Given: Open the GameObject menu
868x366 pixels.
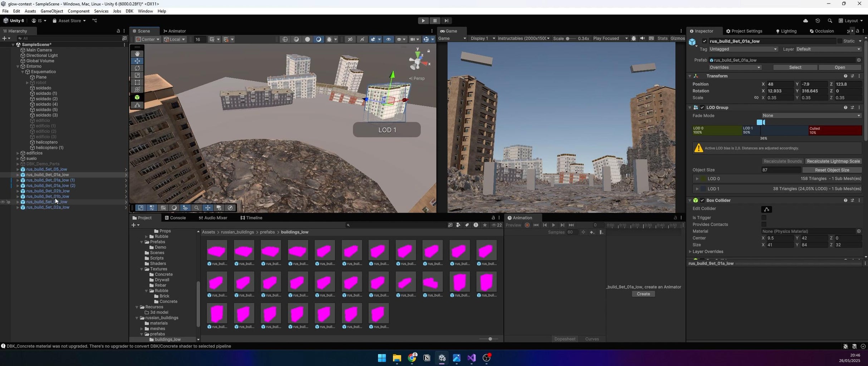Looking at the screenshot, I should pyautogui.click(x=52, y=11).
